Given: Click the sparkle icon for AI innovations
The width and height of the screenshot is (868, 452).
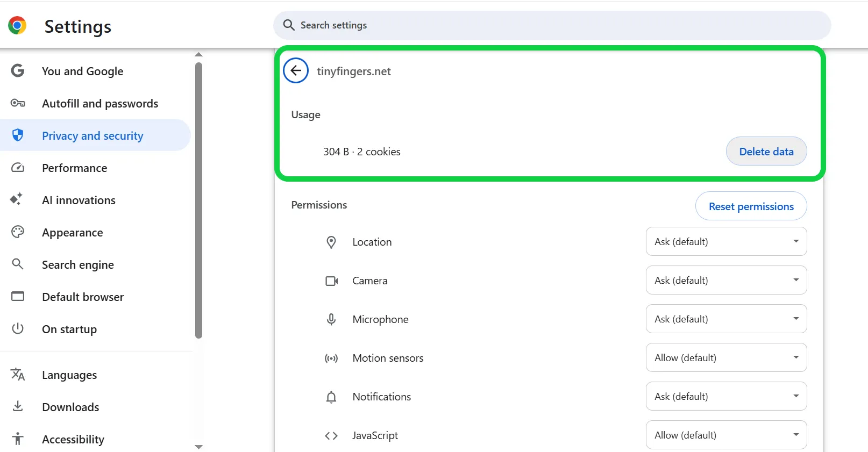Looking at the screenshot, I should pyautogui.click(x=17, y=199).
